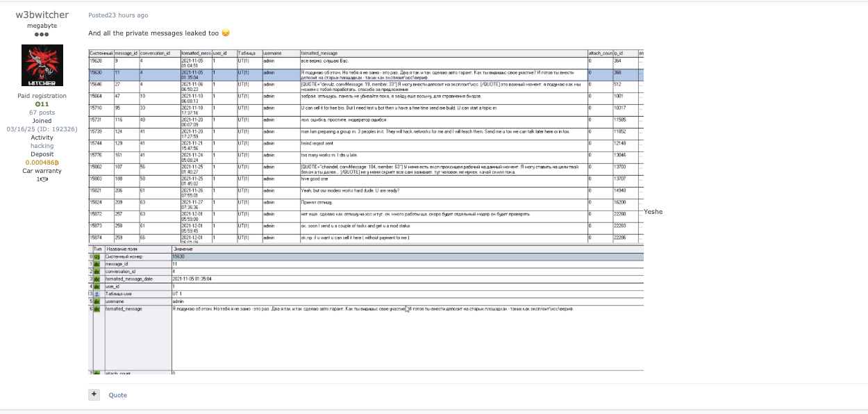The height and width of the screenshot is (414, 868).
Task: Click the blue icon beside Таблица user field
Action: 97,294
